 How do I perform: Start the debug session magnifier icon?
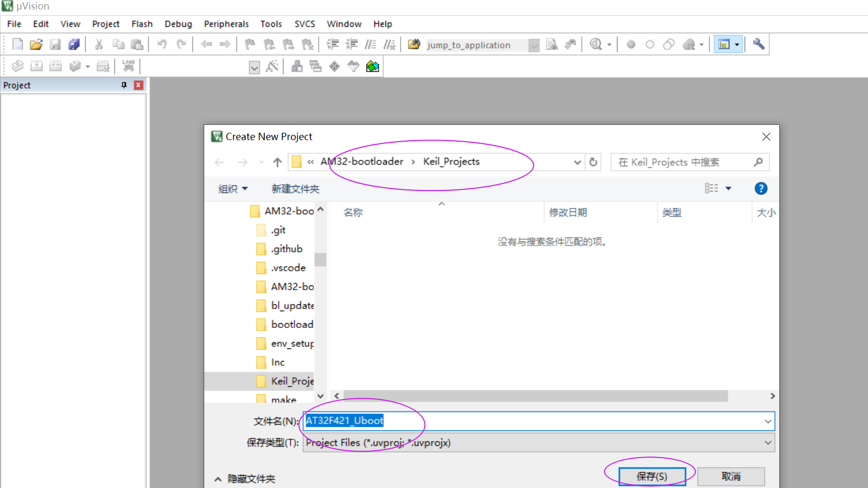click(x=595, y=45)
